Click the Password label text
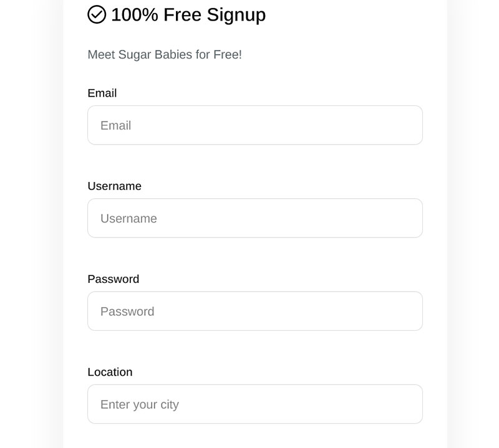The image size is (499, 448). point(114,279)
